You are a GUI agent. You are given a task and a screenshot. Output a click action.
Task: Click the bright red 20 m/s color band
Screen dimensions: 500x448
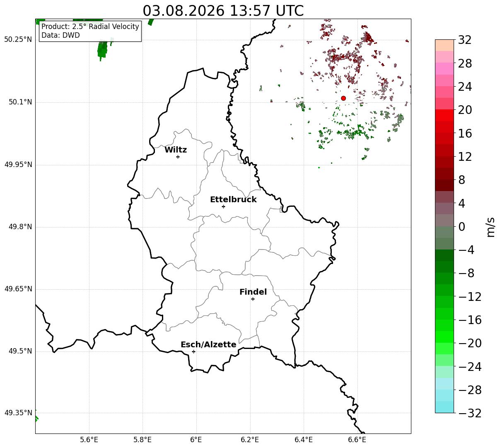tap(444, 115)
